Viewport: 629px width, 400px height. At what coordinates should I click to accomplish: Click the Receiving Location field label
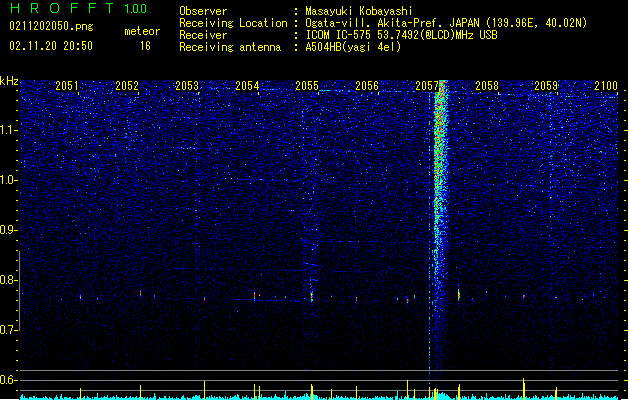coord(233,23)
